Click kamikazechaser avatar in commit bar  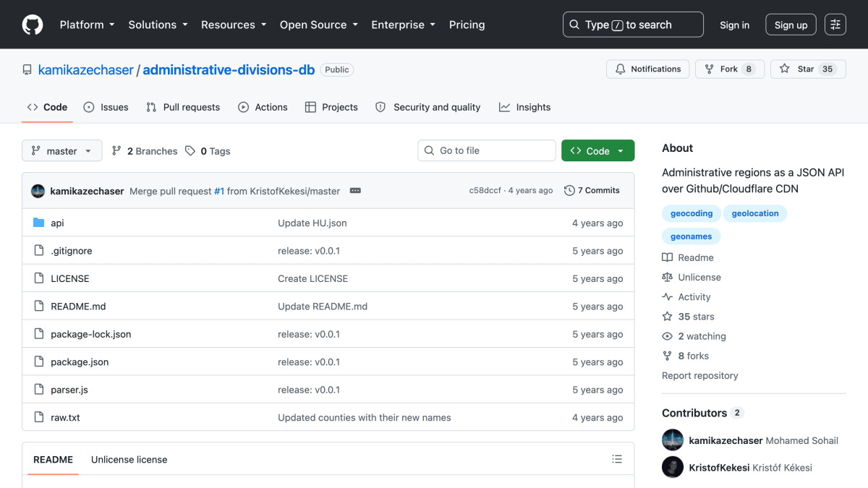coord(38,191)
